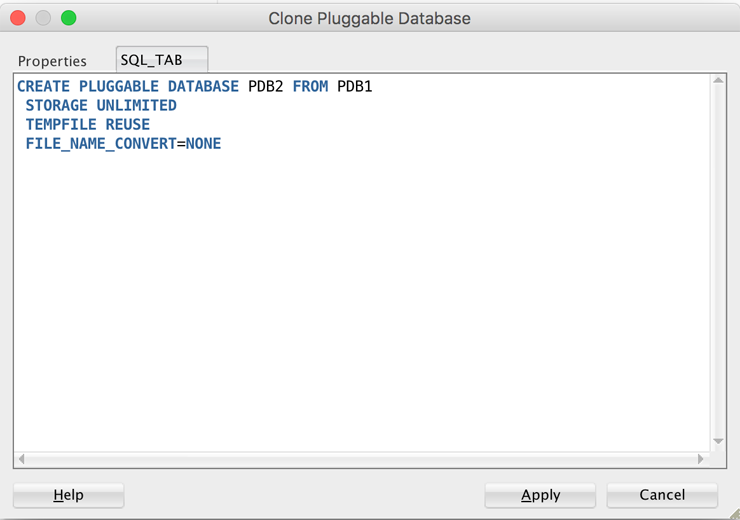This screenshot has width=740, height=520.
Task: Click the CREATE keyword in the SQL
Action: [43, 87]
